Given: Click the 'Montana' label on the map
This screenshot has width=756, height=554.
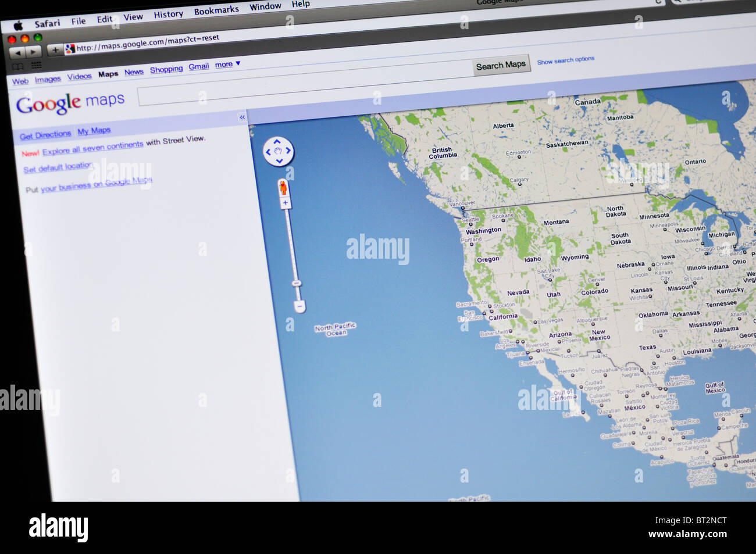Looking at the screenshot, I should coord(557,222).
